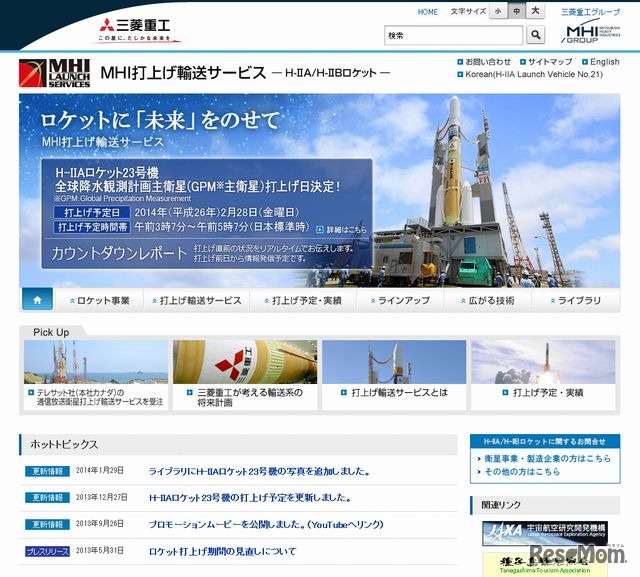Image resolution: width=640 pixels, height=577 pixels.
Task: Click その他の方はこちら inquiry link
Action: 522,472
